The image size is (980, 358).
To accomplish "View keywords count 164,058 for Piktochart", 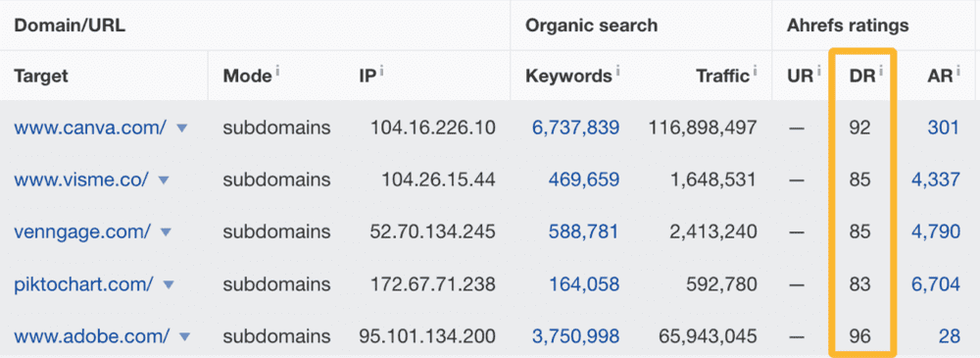I will coord(584,284).
